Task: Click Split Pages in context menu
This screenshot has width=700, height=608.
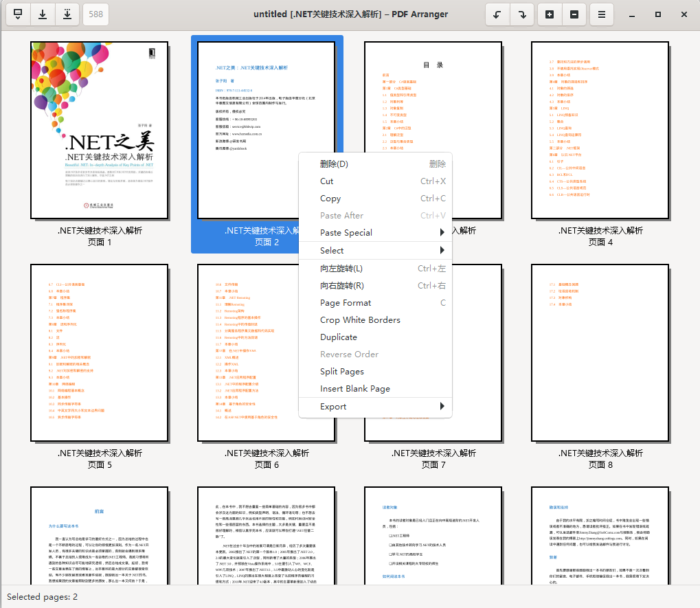Action: coord(376,372)
